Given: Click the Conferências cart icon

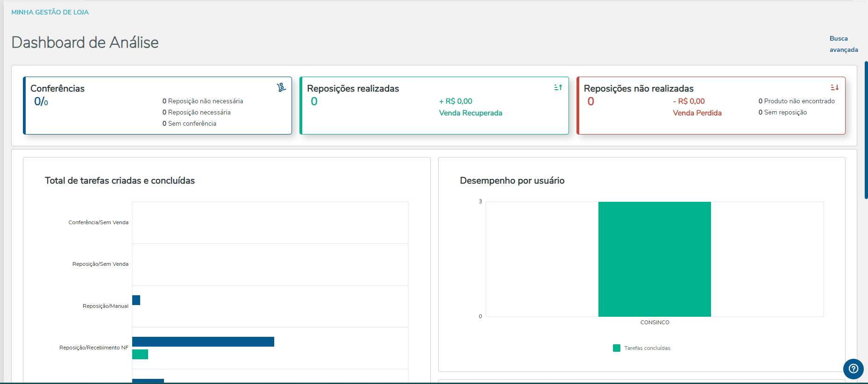Looking at the screenshot, I should click(x=281, y=87).
